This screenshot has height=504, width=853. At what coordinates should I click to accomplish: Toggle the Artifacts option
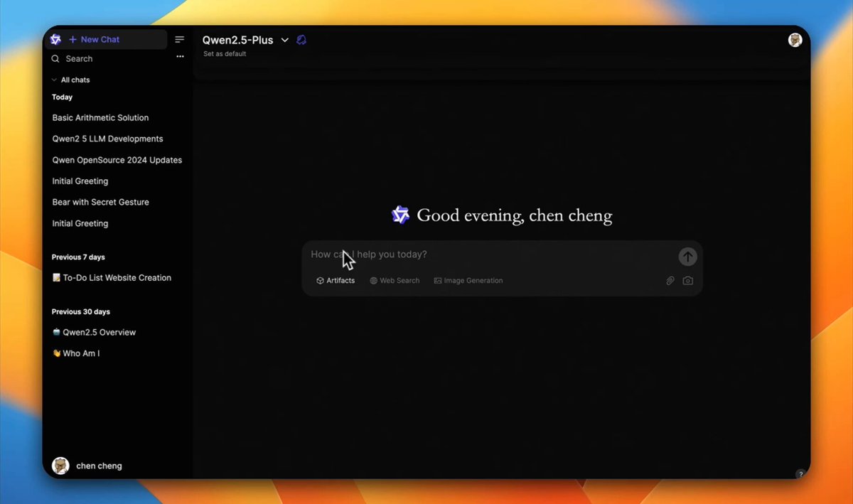coord(336,281)
